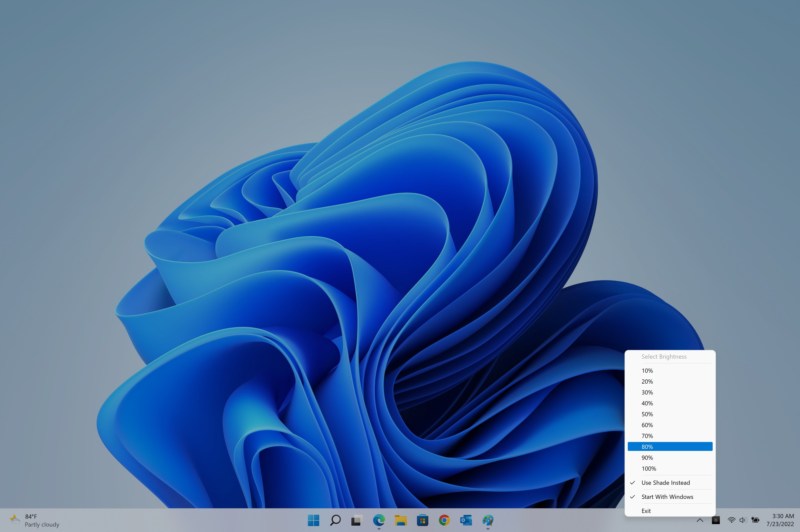Open the clock and date flyout
This screenshot has height=532, width=800.
pyautogui.click(x=780, y=520)
